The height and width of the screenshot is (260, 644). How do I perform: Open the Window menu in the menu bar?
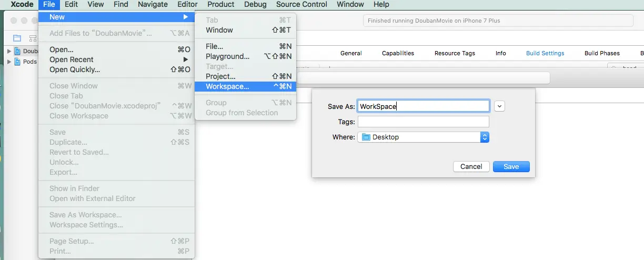tap(350, 4)
